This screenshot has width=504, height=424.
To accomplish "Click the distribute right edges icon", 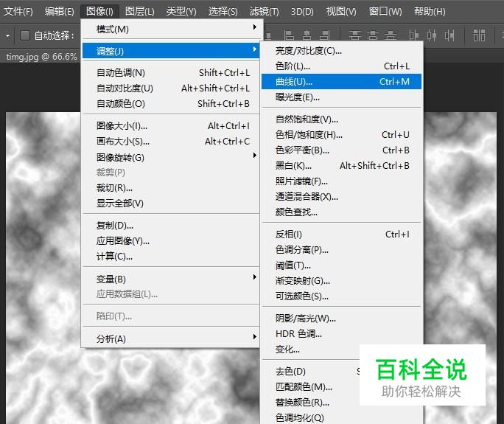I will click(x=449, y=35).
